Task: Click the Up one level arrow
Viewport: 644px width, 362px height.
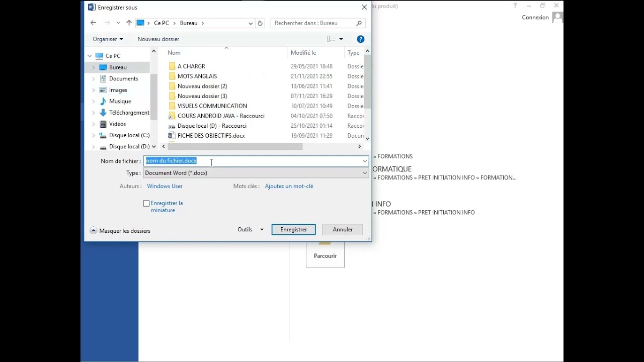Action: 129,23
